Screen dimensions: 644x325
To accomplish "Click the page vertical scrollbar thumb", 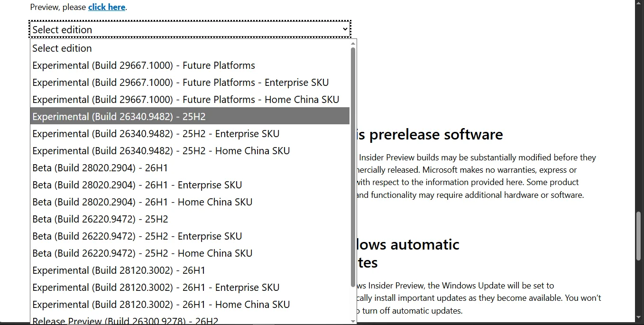I will coord(639,236).
